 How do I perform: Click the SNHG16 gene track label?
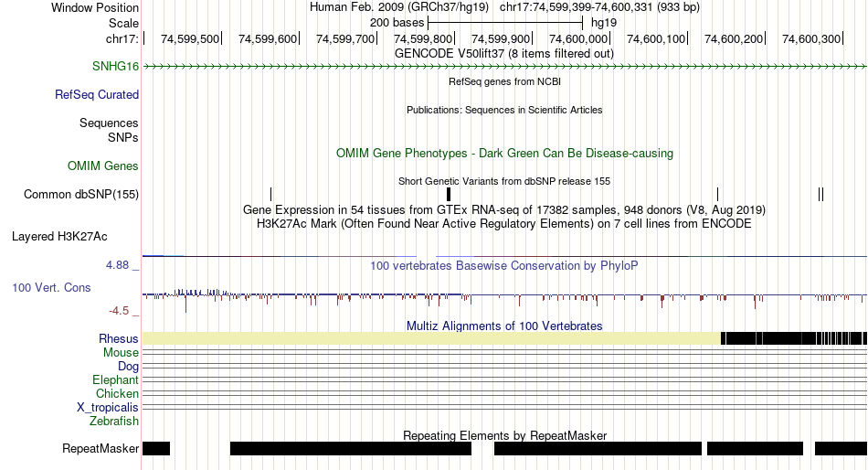click(115, 67)
